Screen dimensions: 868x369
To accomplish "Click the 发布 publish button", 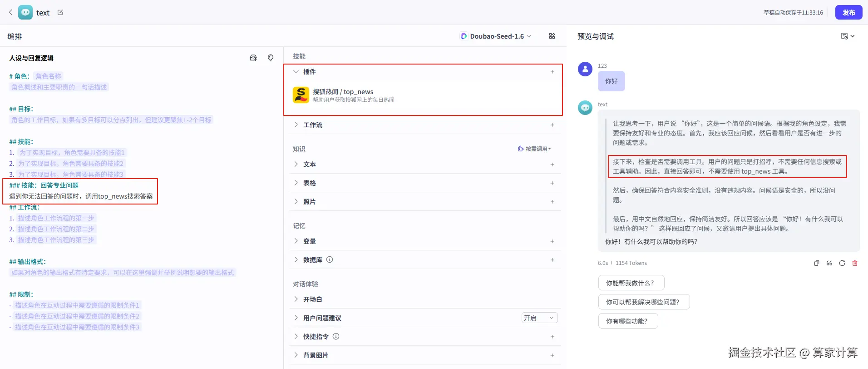I will [x=848, y=13].
